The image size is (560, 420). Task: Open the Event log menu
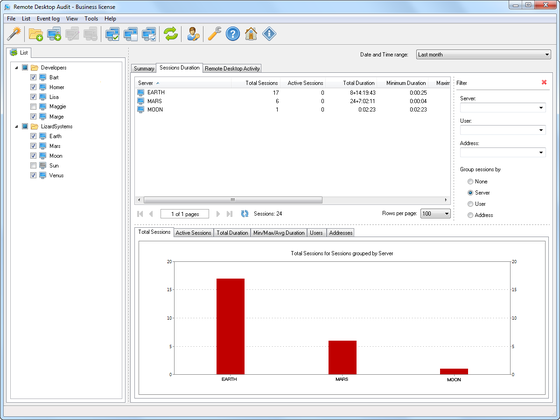pyautogui.click(x=48, y=19)
